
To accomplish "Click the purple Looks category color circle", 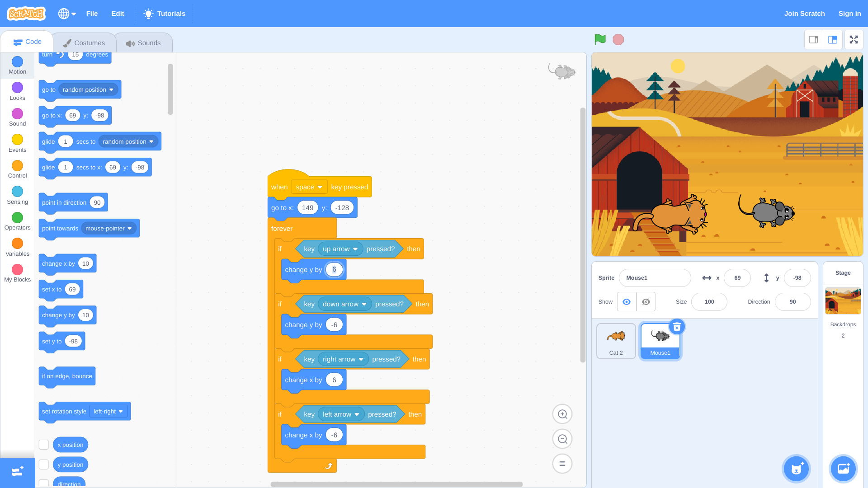I will tap(17, 87).
